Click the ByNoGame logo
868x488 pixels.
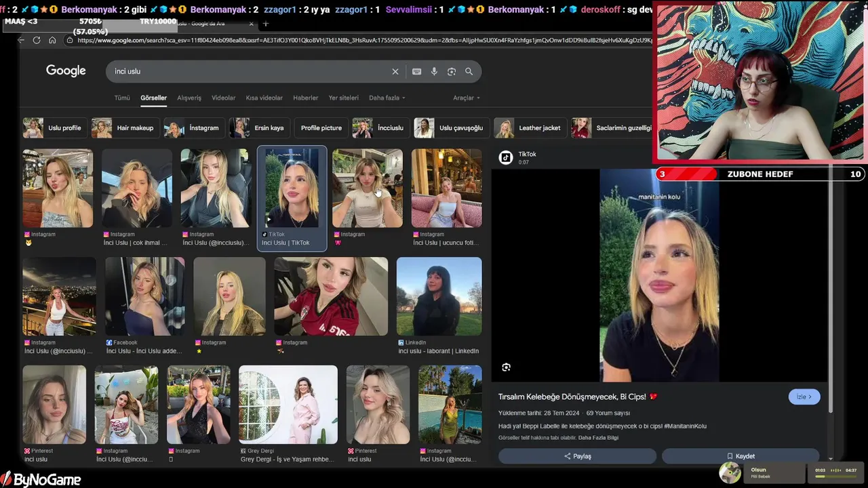[x=41, y=480]
